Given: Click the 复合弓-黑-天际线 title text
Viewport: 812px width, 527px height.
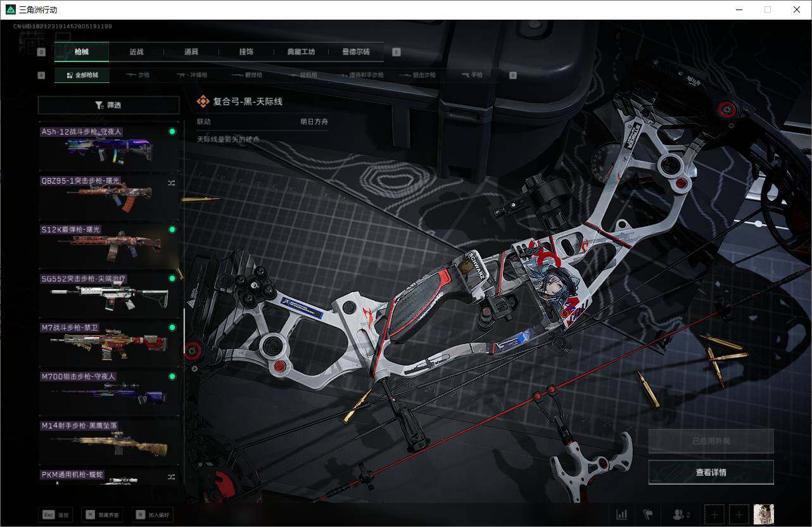Looking at the screenshot, I should (248, 101).
